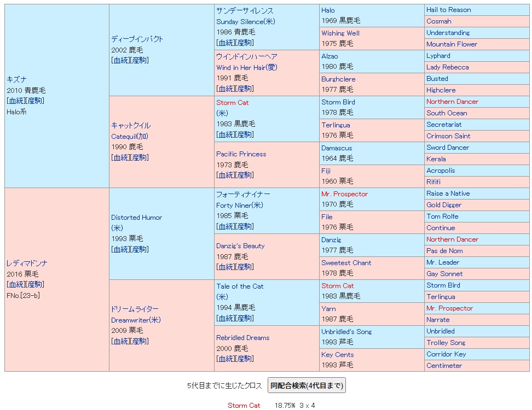Open the レディマドンナ link
Screen dimensions: 532x410
pyautogui.click(x=27, y=263)
